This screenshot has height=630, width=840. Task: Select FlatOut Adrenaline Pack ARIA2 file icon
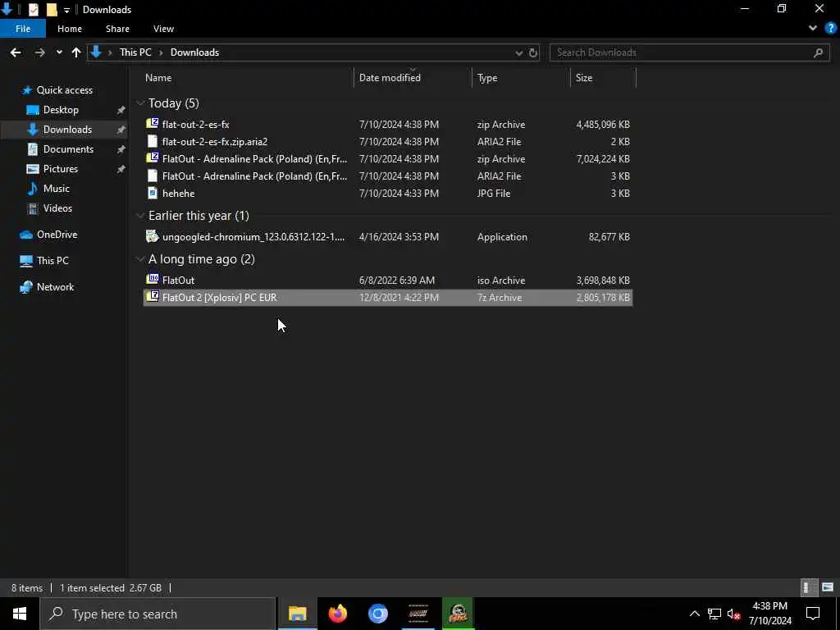click(152, 176)
